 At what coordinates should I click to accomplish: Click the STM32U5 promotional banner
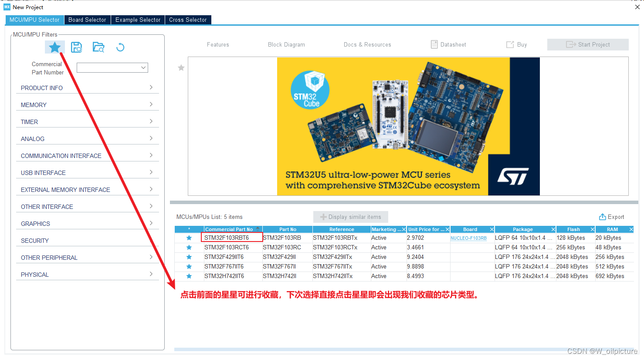click(408, 126)
